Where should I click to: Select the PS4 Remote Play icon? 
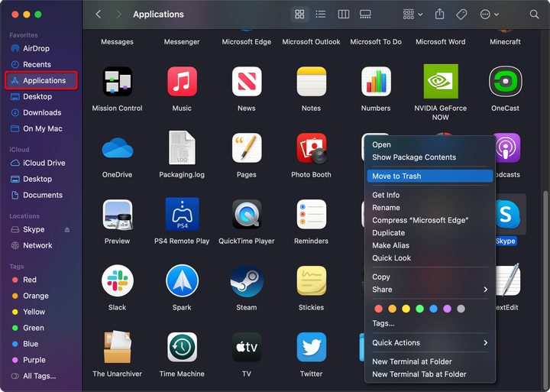coord(182,214)
